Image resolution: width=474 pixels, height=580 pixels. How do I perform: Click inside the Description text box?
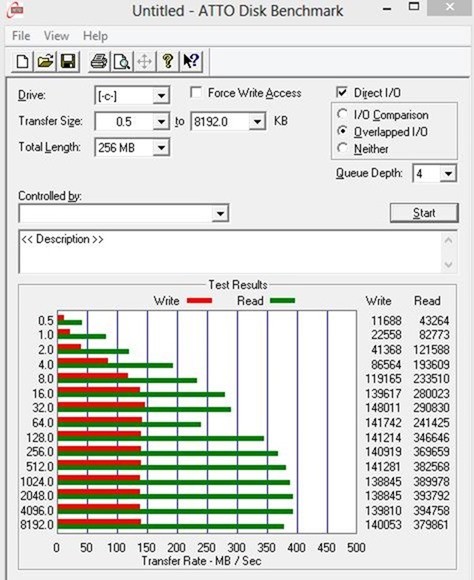coord(231,252)
